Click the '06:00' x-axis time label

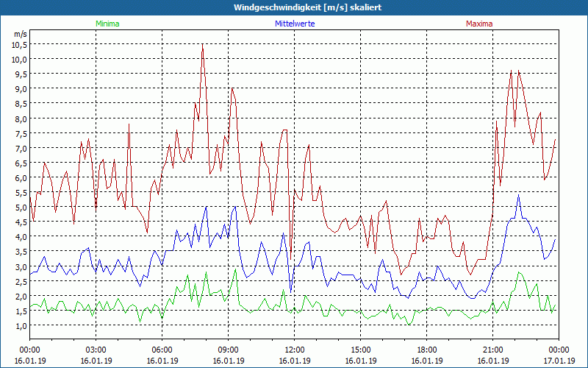click(x=162, y=350)
